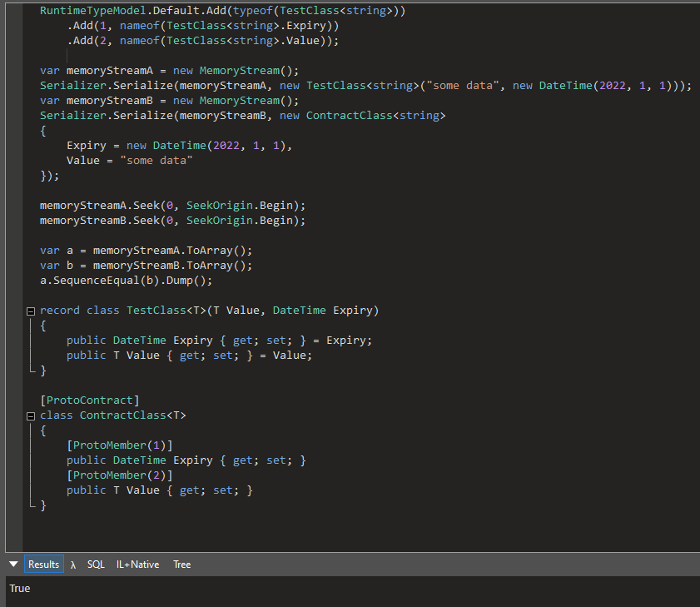Click 'public T Value' property in TestClass

coord(113,356)
